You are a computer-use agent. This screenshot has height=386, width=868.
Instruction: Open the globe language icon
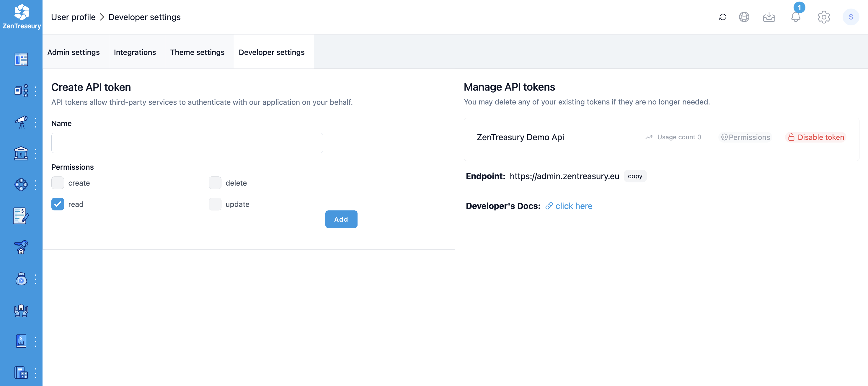click(744, 17)
